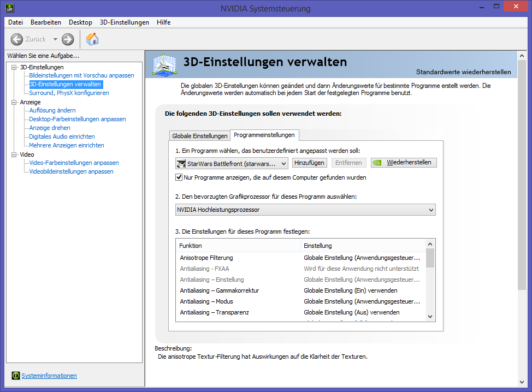Viewport: 532px width, 392px height.
Task: Click the Standardwerte wiederherstellen link
Action: (463, 72)
